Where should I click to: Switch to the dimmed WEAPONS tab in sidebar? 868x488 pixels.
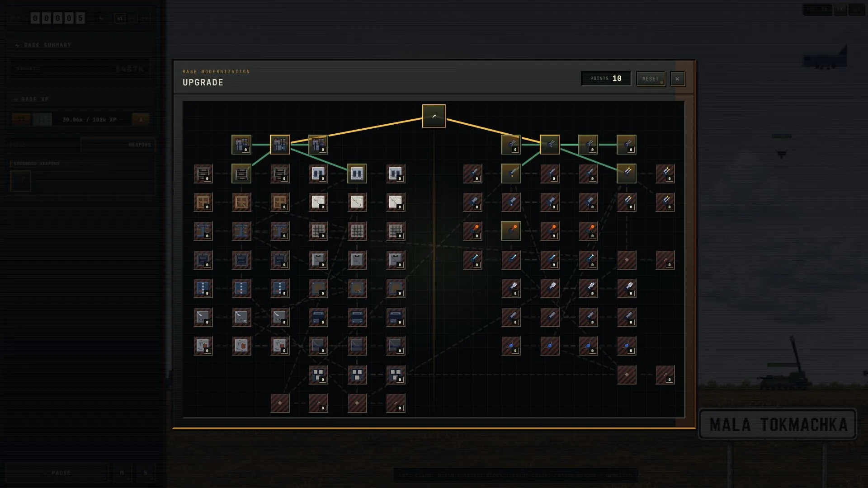coord(118,145)
